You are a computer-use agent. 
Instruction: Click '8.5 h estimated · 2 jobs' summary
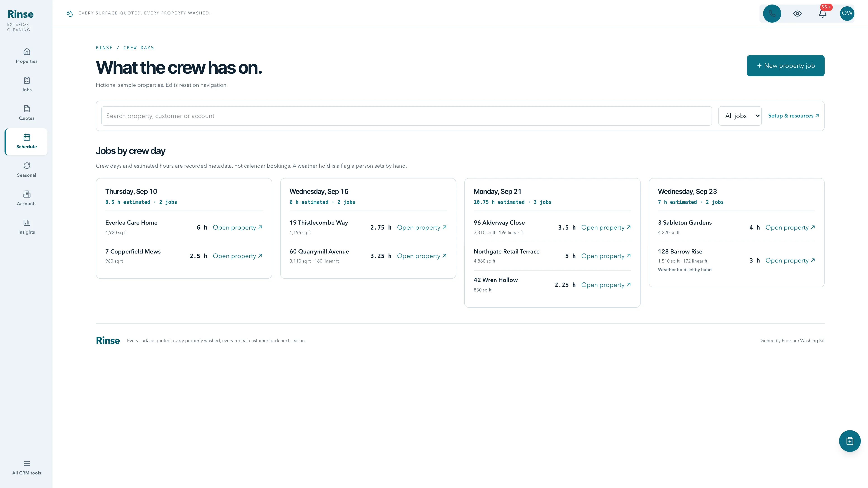[141, 202]
